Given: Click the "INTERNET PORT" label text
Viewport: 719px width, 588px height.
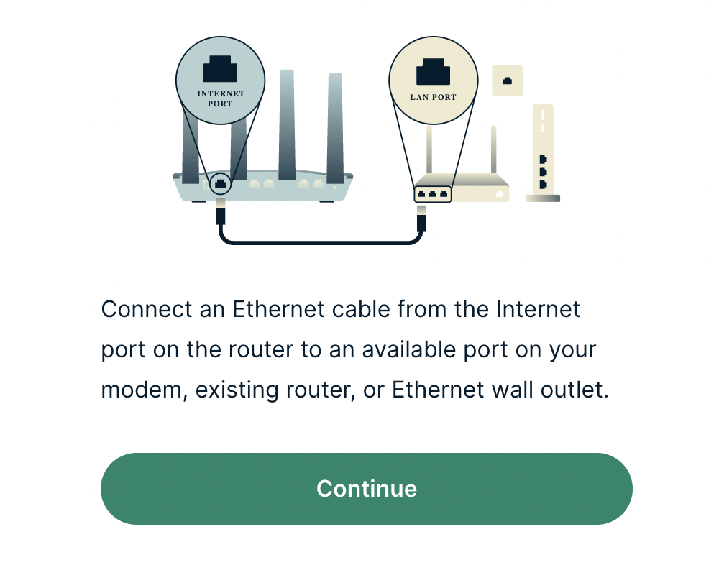Looking at the screenshot, I should point(221,98).
